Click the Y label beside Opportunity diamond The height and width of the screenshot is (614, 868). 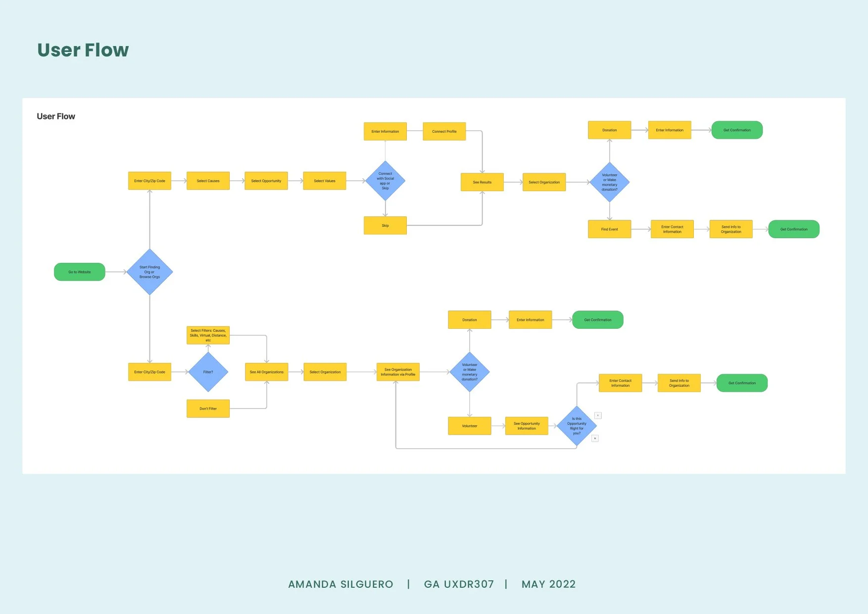(x=598, y=415)
